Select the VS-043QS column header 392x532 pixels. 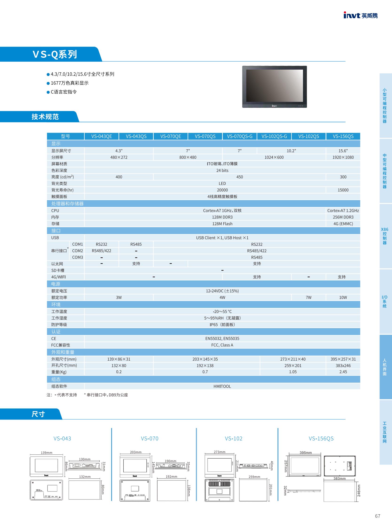pyautogui.click(x=136, y=136)
